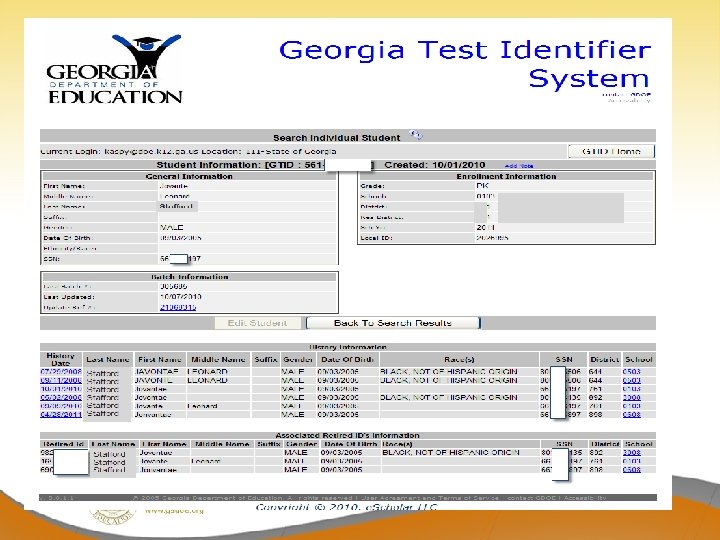Open school 0503 in the 07/29/2008 history row
720x540 pixels.
[632, 371]
